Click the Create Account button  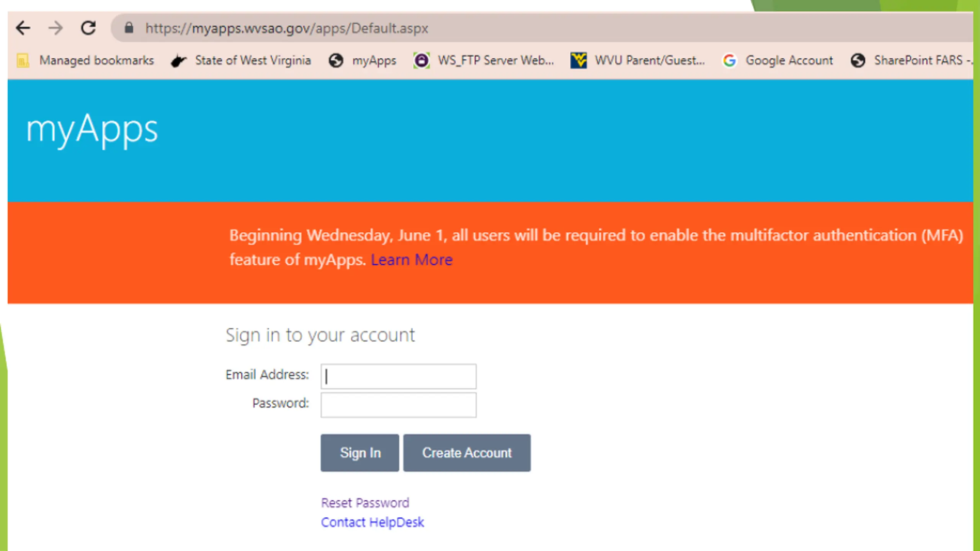coord(467,453)
